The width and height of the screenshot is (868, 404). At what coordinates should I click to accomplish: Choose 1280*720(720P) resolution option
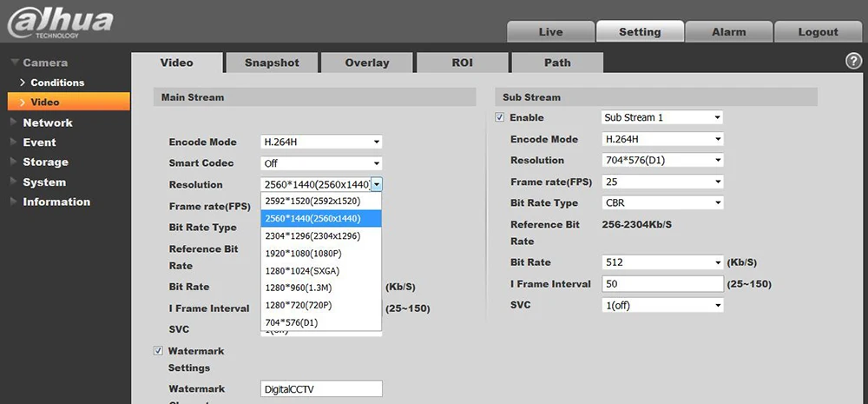pos(321,305)
